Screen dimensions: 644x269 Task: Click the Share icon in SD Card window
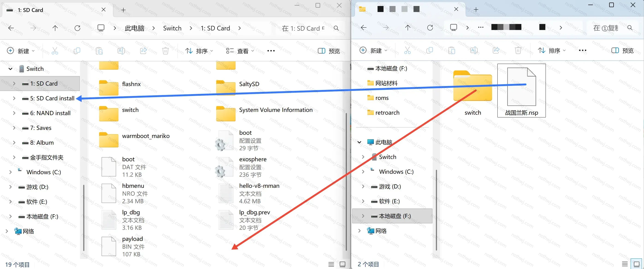click(143, 51)
